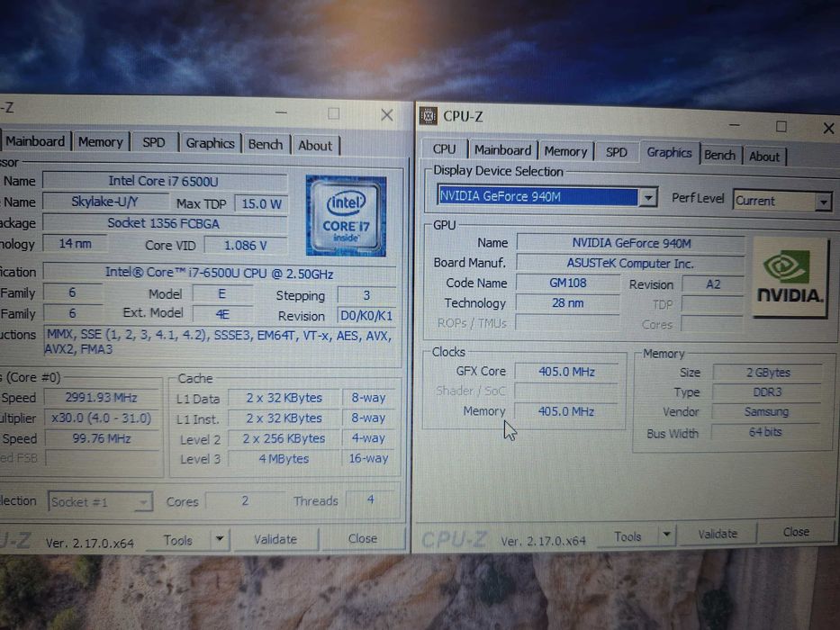
Task: Open Memory tab in right CPU-Z window
Action: point(565,151)
